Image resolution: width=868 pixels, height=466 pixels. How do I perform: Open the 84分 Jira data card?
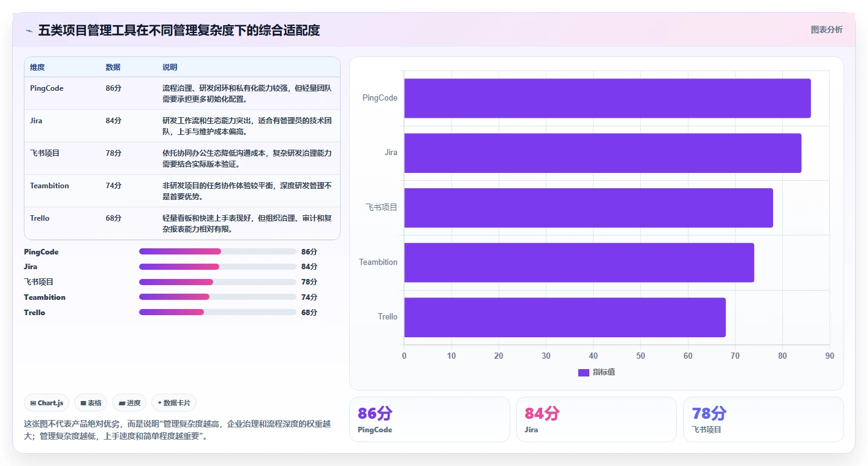pos(597,419)
